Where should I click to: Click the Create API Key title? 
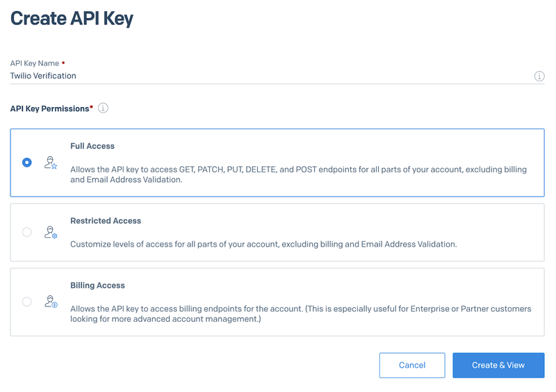coord(72,19)
